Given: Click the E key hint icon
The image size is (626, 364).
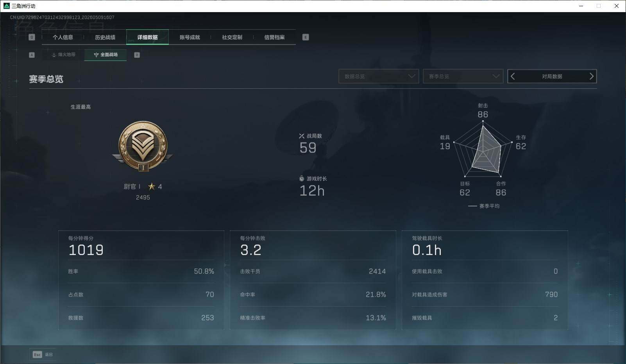Looking at the screenshot, I should [306, 37].
